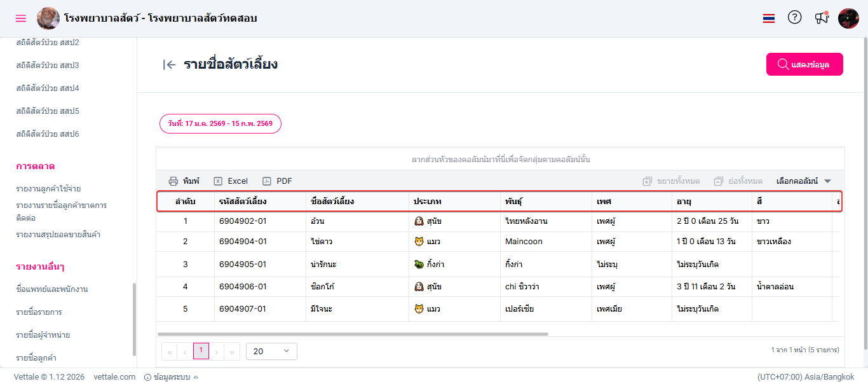This screenshot has width=868, height=386.
Task: Open สถิติสัตว์ป่วย สสป3 in the sidebar
Action: [x=48, y=65]
